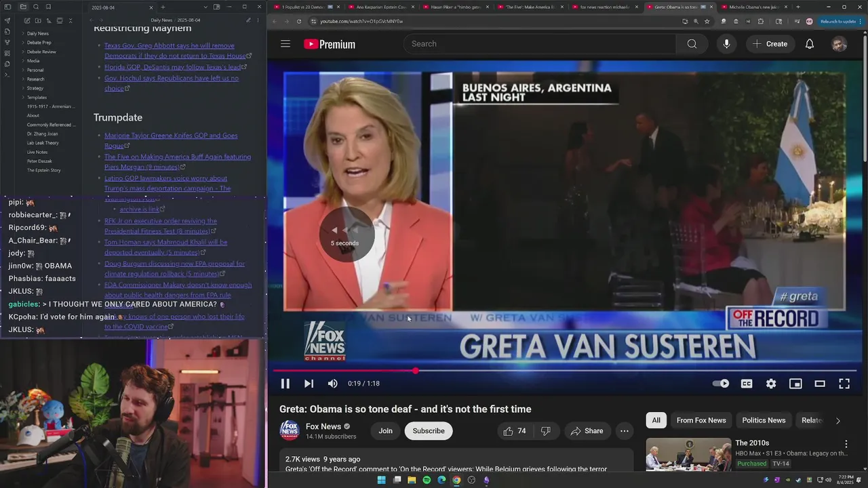868x488 pixels.
Task: Create a new folder in Obsidian
Action: [x=38, y=21]
